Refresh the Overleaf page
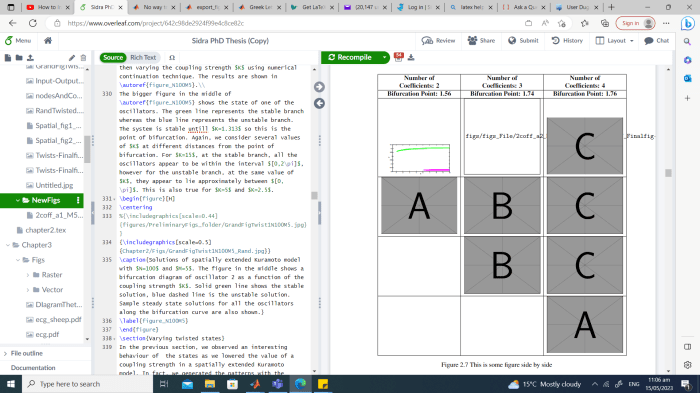 (x=33, y=23)
